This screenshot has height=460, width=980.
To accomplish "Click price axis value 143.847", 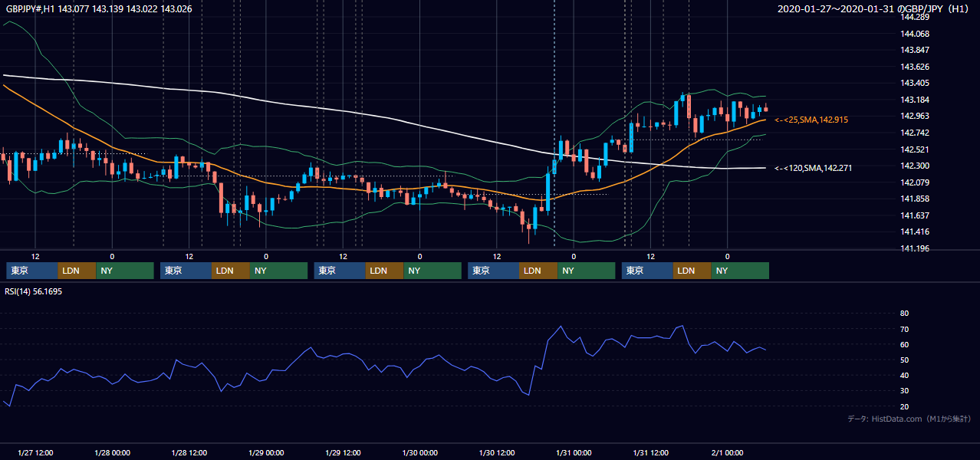I will [915, 50].
